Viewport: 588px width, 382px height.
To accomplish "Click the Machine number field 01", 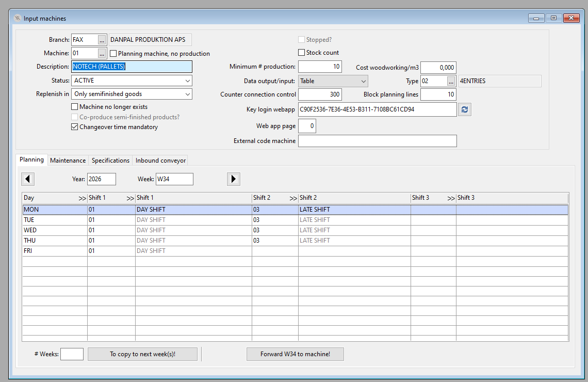I will [85, 53].
